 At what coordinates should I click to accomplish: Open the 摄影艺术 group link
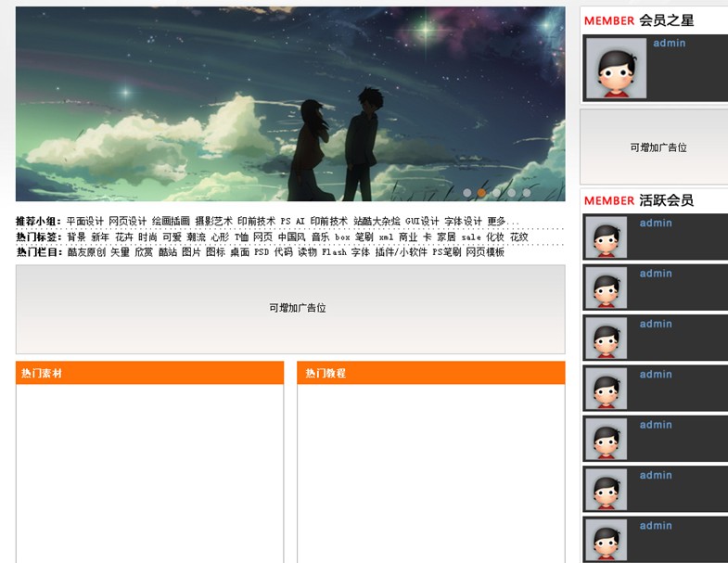click(x=213, y=221)
